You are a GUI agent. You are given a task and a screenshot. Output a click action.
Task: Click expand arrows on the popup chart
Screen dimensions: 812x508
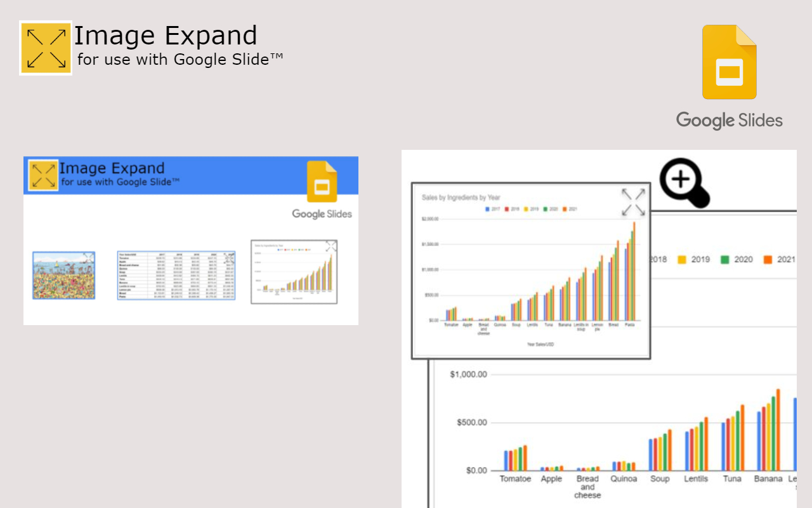click(633, 202)
